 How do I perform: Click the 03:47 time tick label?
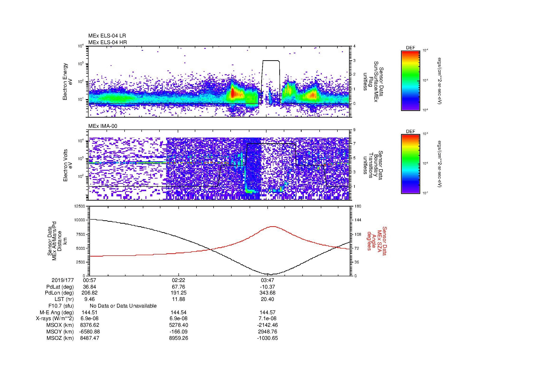(x=267, y=280)
